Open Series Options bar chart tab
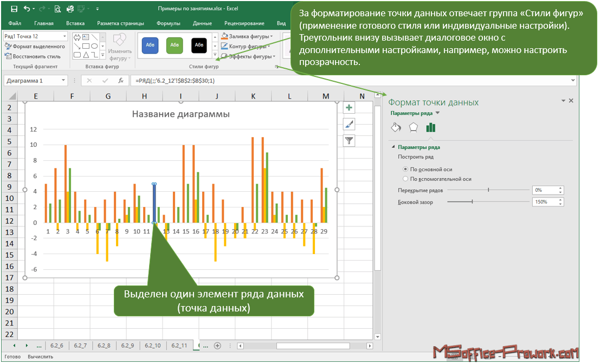 coord(431,127)
